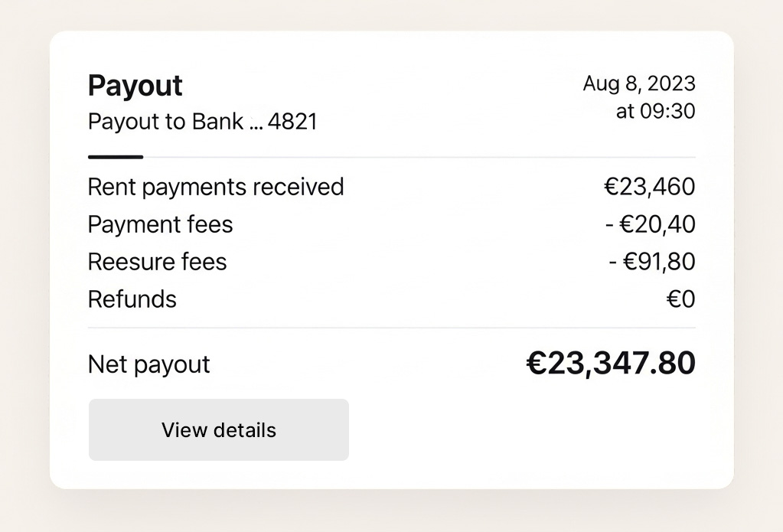The image size is (783, 532).
Task: Click the Aug 8, 2023 date label
Action: [639, 83]
